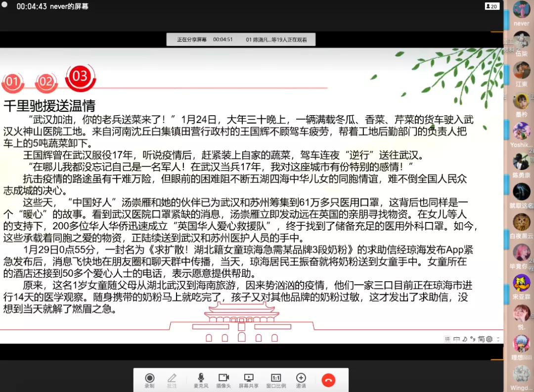Select slide section marker 03
The height and width of the screenshot is (392, 534).
(x=80, y=76)
